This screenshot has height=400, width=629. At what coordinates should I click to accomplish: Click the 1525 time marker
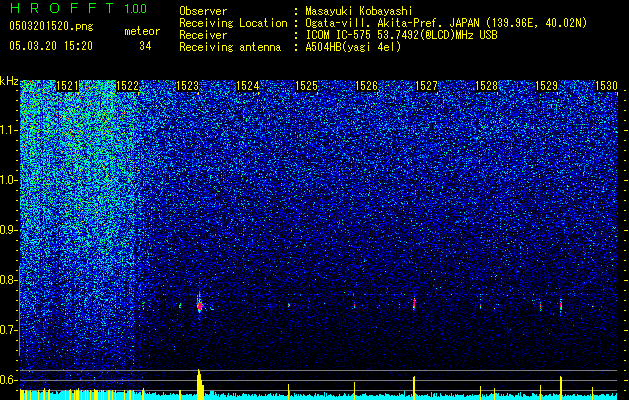(306, 86)
